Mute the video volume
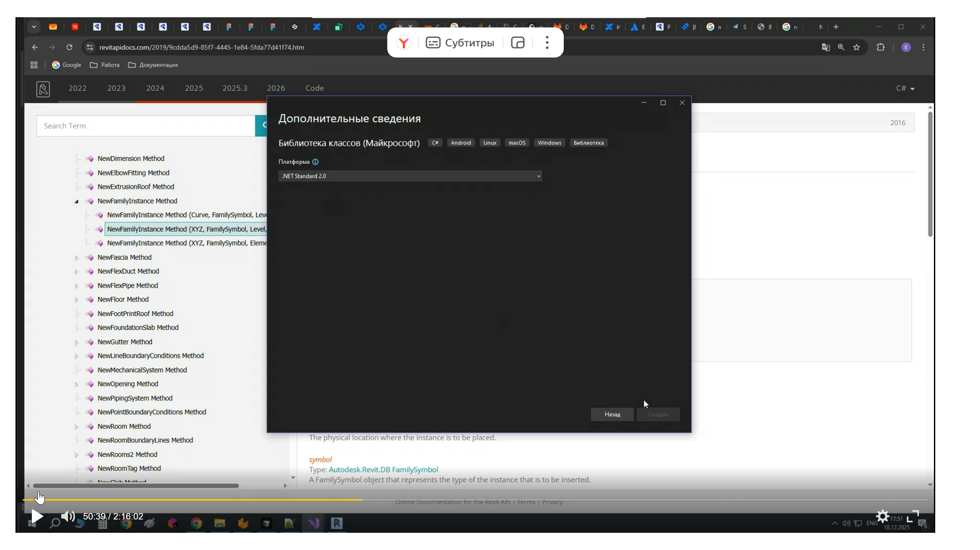The width and height of the screenshot is (980, 550). point(68,516)
